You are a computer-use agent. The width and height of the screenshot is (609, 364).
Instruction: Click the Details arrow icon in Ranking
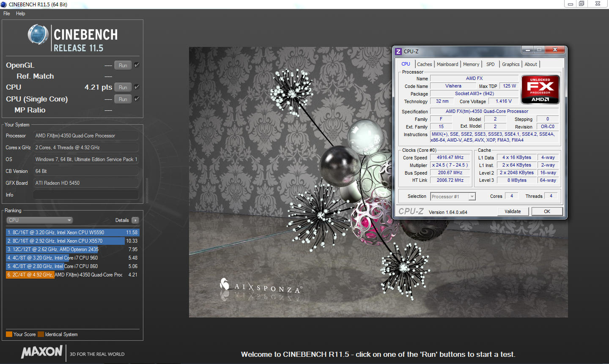point(135,220)
